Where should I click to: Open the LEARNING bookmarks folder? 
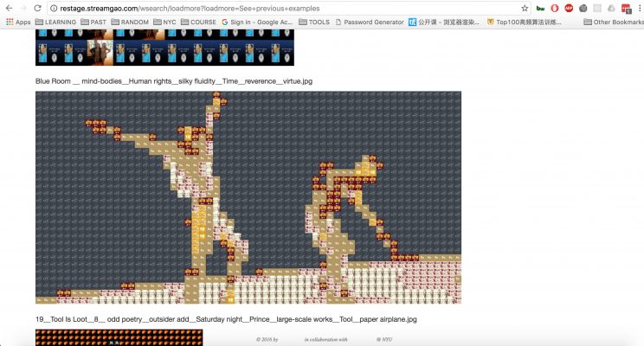coord(56,22)
